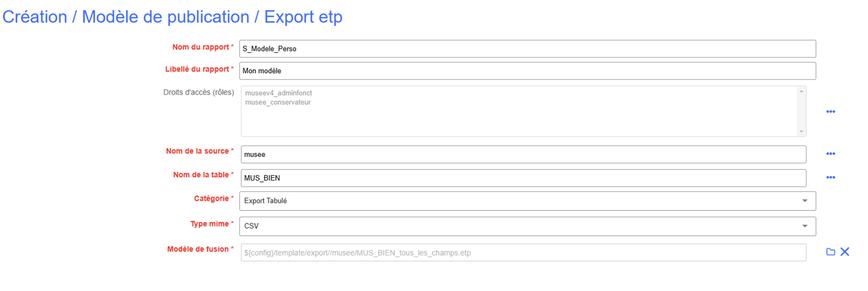Select the museev4_adminfonct role entry

(x=279, y=93)
